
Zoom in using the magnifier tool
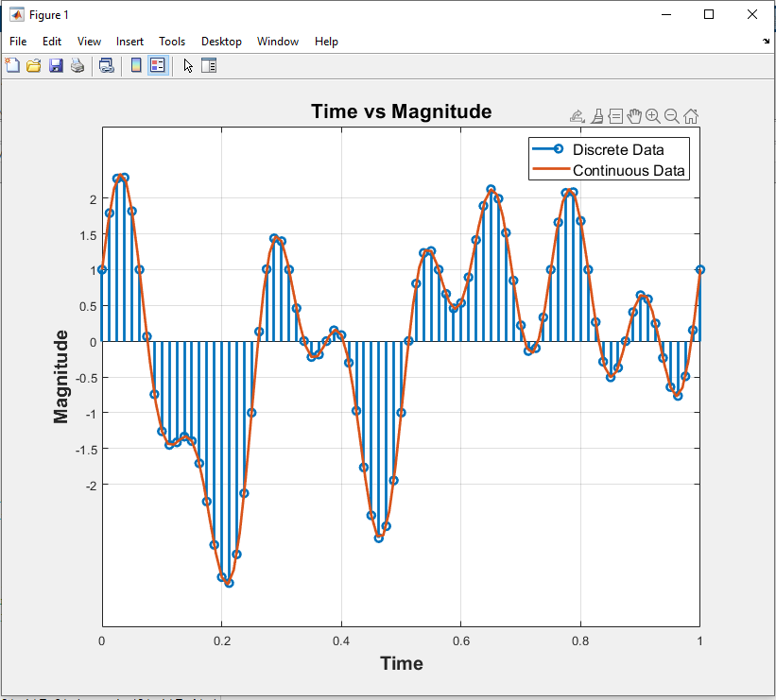[x=652, y=115]
